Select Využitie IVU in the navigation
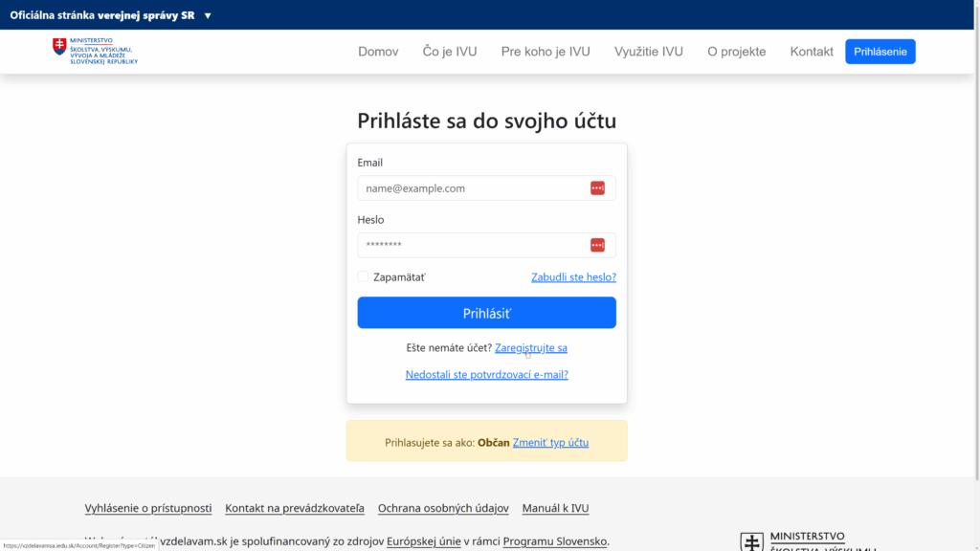This screenshot has width=980, height=551. (649, 52)
